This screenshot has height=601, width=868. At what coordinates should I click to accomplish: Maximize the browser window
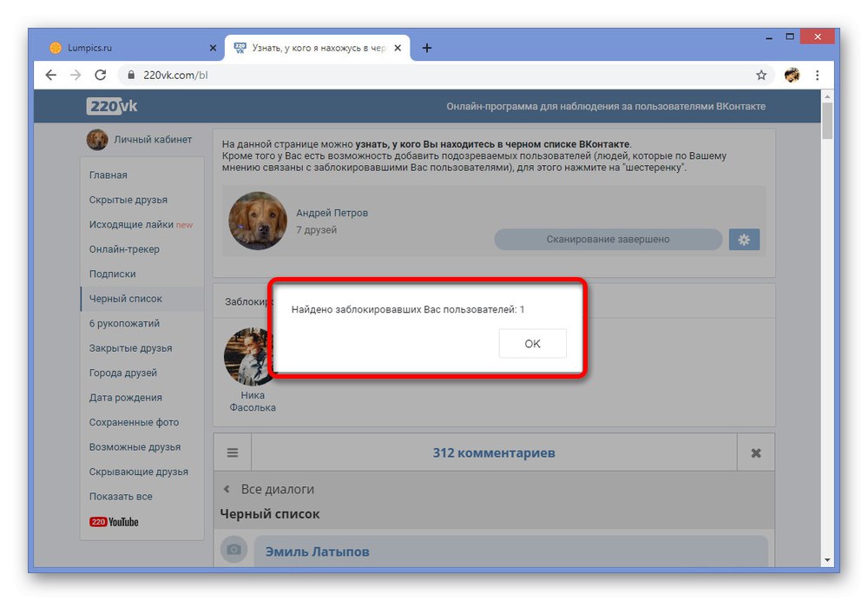coord(790,36)
